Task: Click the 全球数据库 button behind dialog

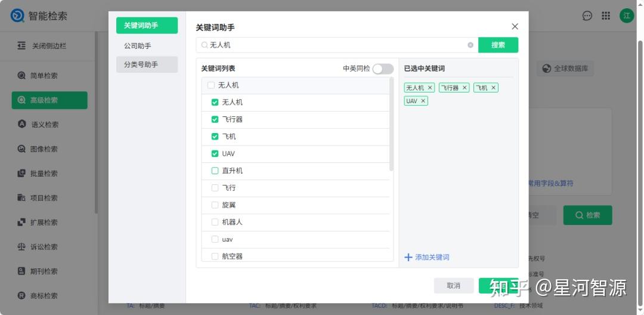Action: click(x=565, y=69)
